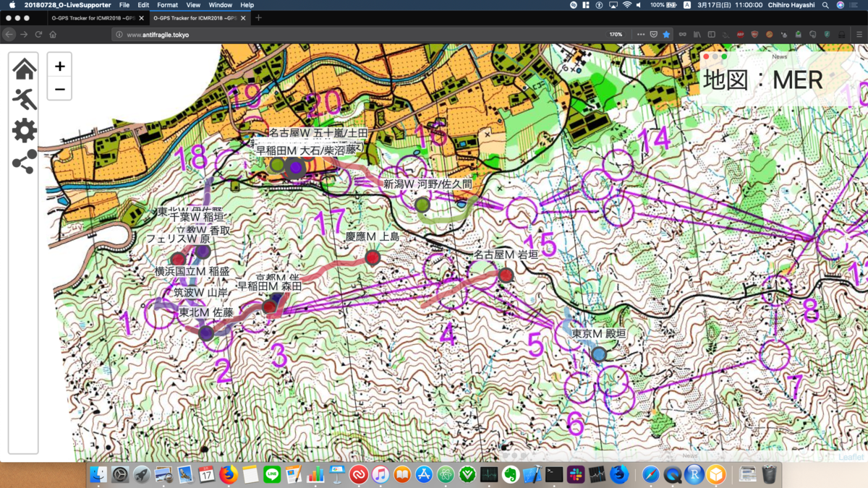Screen dimensions: 868x488
Task: Open Spotlight search in the menu bar
Action: tap(825, 5)
